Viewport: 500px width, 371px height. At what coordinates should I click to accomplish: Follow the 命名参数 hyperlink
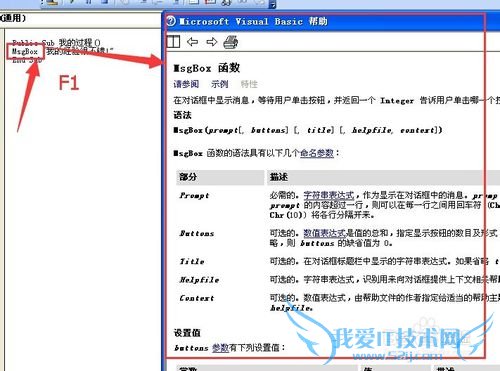point(317,153)
